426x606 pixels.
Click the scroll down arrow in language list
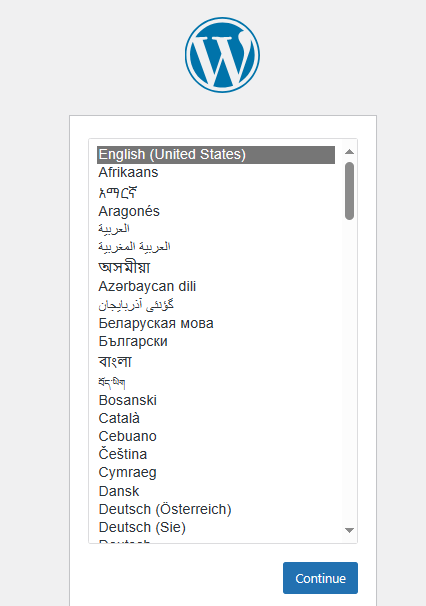tap(349, 530)
